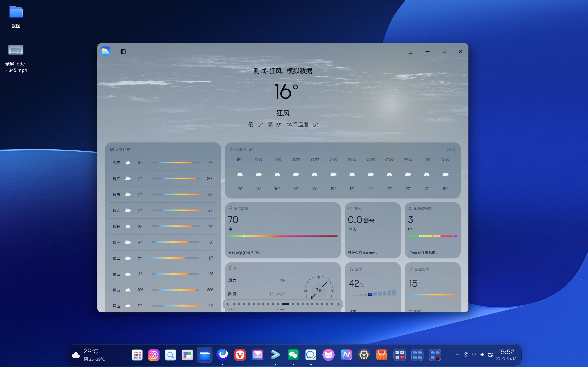
Task: Switch the hourly forecast to 12时段
Action: click(450, 150)
